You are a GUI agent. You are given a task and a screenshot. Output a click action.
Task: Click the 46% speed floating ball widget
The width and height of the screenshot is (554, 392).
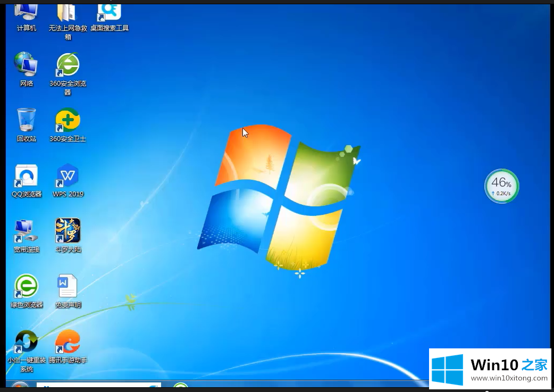tap(502, 186)
